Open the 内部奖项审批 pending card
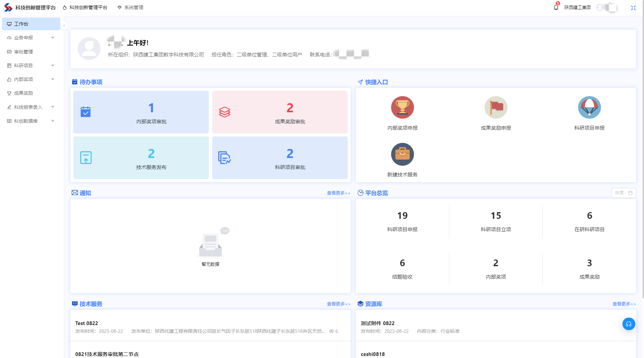The height and width of the screenshot is (358, 644). click(x=141, y=112)
